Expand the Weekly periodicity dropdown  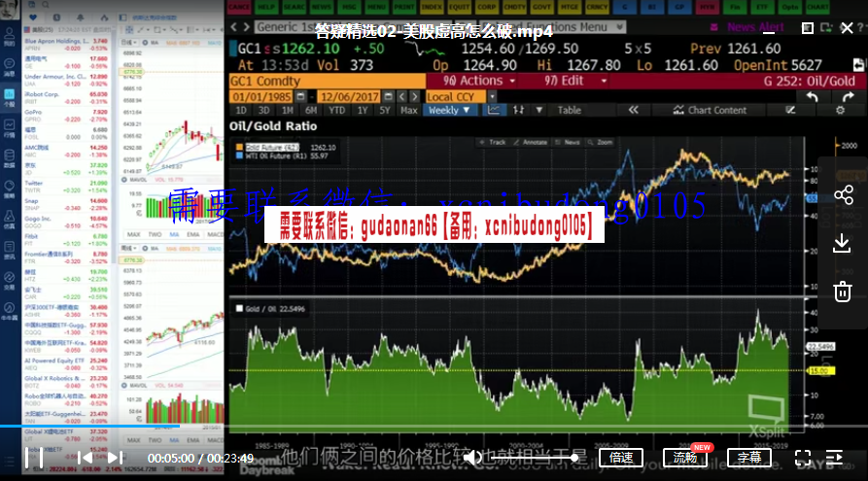click(449, 110)
